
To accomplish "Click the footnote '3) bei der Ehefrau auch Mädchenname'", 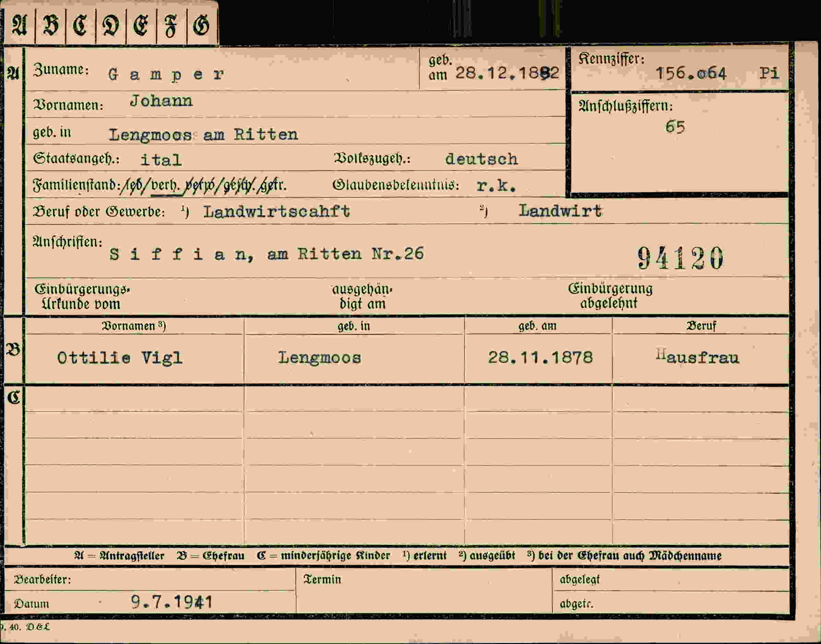I will tap(624, 556).
